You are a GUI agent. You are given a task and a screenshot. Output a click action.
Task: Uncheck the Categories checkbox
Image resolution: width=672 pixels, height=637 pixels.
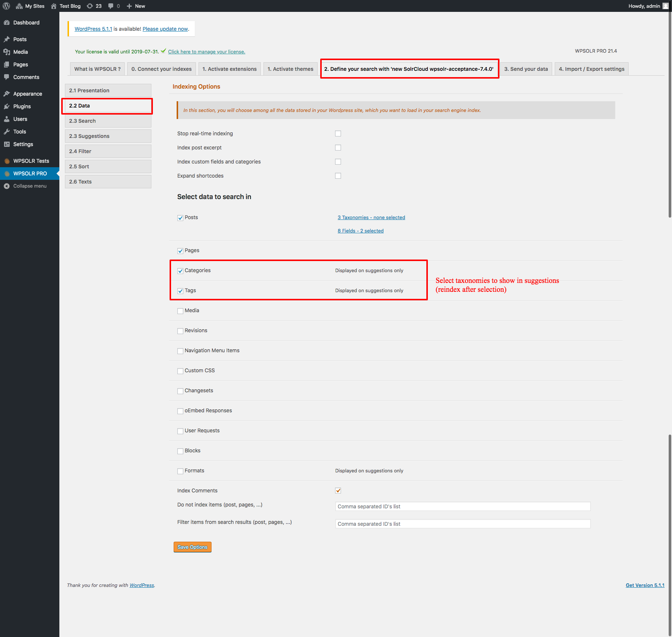tap(180, 271)
